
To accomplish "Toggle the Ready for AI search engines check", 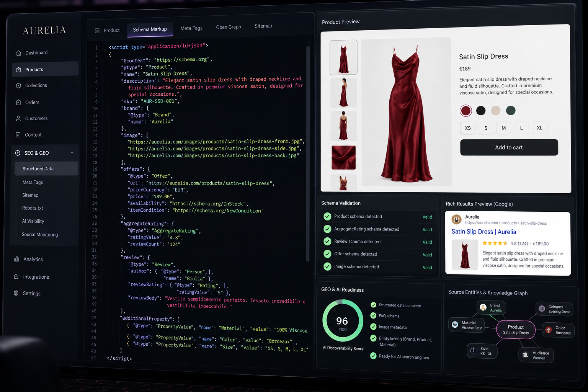I will click(x=373, y=356).
